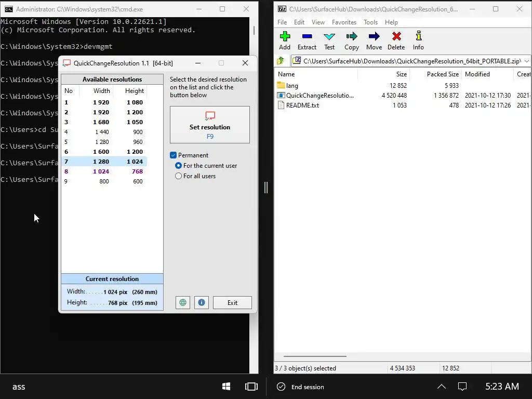Click the Extract toolbar icon
The width and height of the screenshot is (532, 399).
307,36
